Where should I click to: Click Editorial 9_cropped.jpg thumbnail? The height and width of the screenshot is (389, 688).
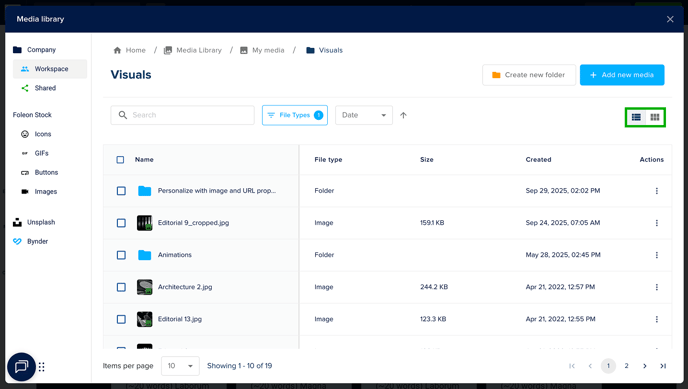pyautogui.click(x=144, y=223)
